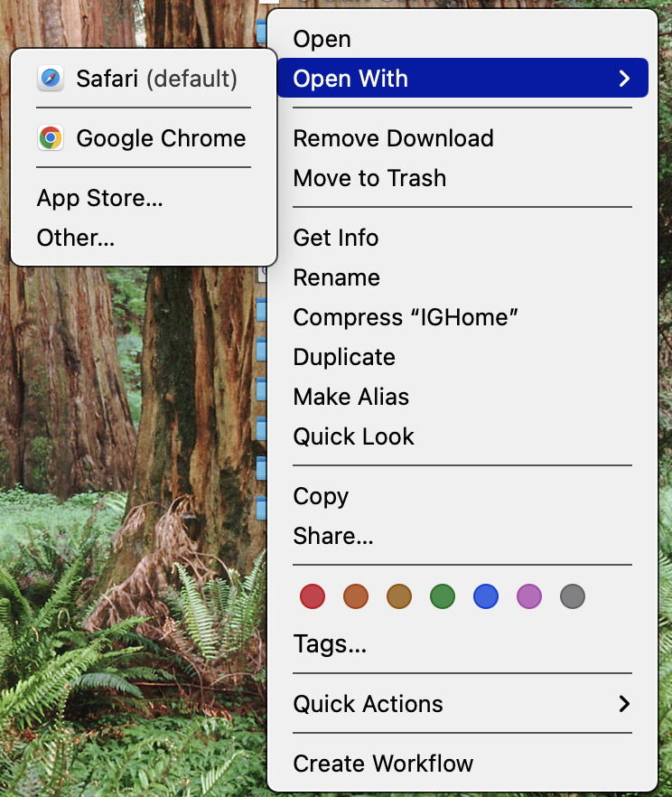Apply the blue tag color

[x=486, y=595]
